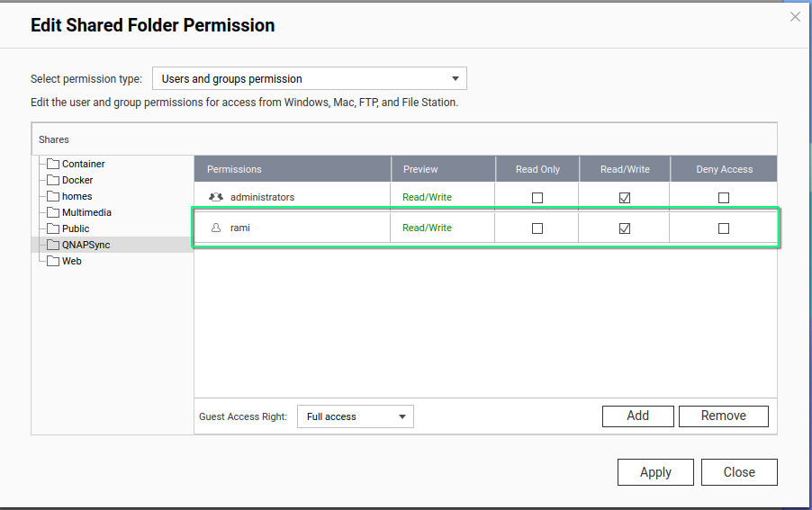Select the Container folder icon
This screenshot has height=510, width=812.
click(53, 164)
